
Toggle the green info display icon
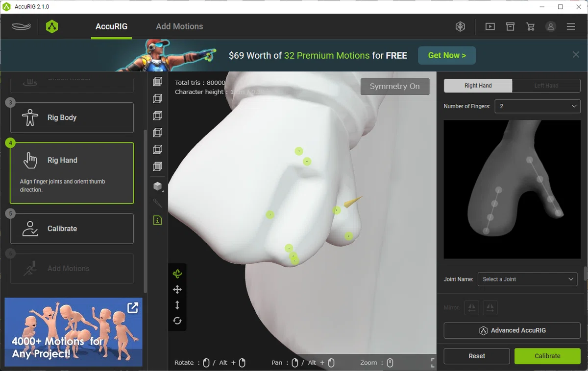(157, 220)
